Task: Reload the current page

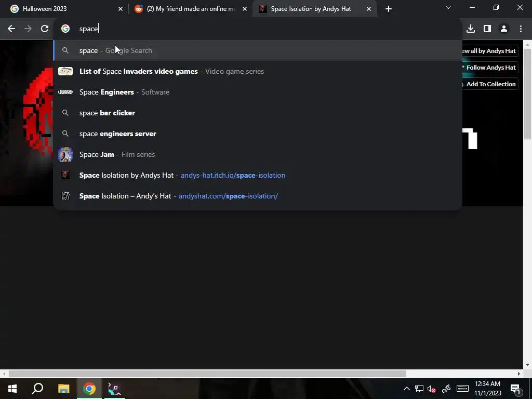Action: click(45, 29)
